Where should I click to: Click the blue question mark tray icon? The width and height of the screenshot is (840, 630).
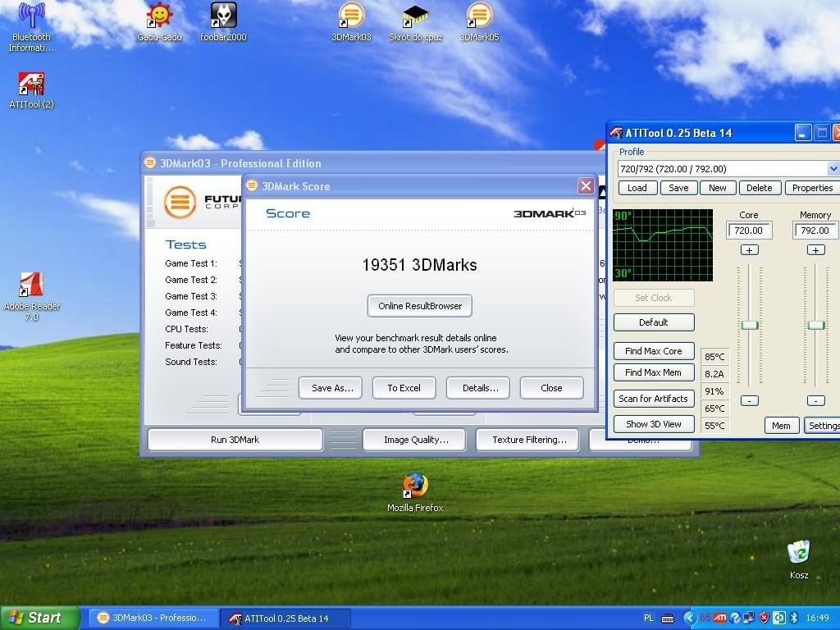(734, 618)
